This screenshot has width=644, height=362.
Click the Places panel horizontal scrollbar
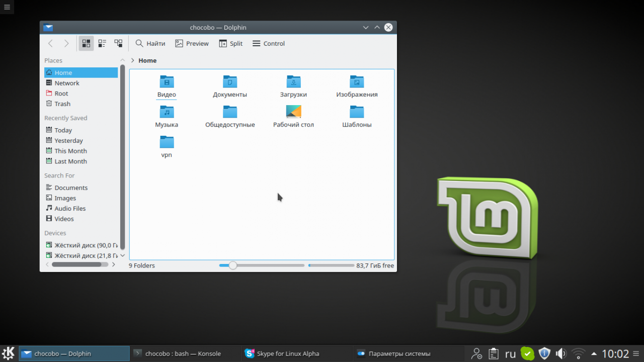tap(76, 264)
